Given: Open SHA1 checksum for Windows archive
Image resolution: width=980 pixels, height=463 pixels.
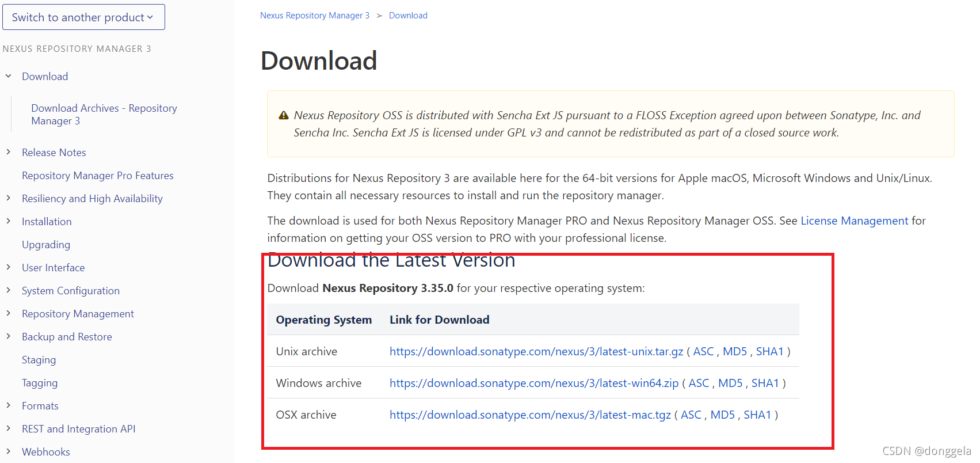Looking at the screenshot, I should pos(765,383).
